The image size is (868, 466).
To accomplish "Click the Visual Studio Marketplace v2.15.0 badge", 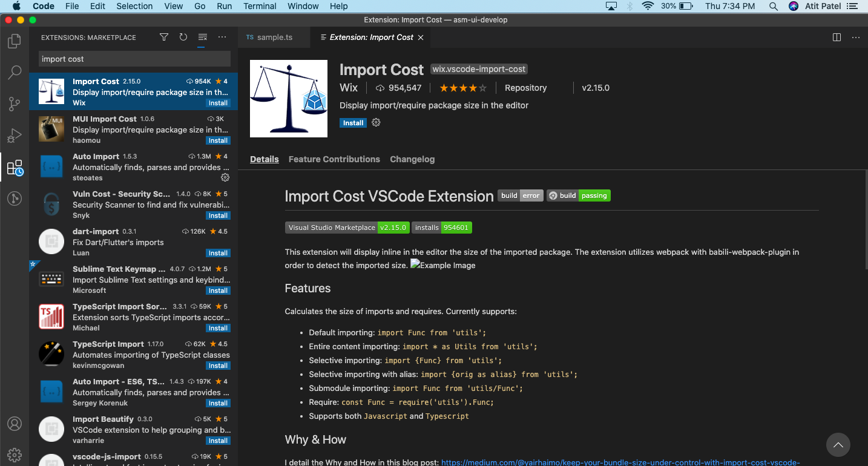I will click(x=347, y=228).
